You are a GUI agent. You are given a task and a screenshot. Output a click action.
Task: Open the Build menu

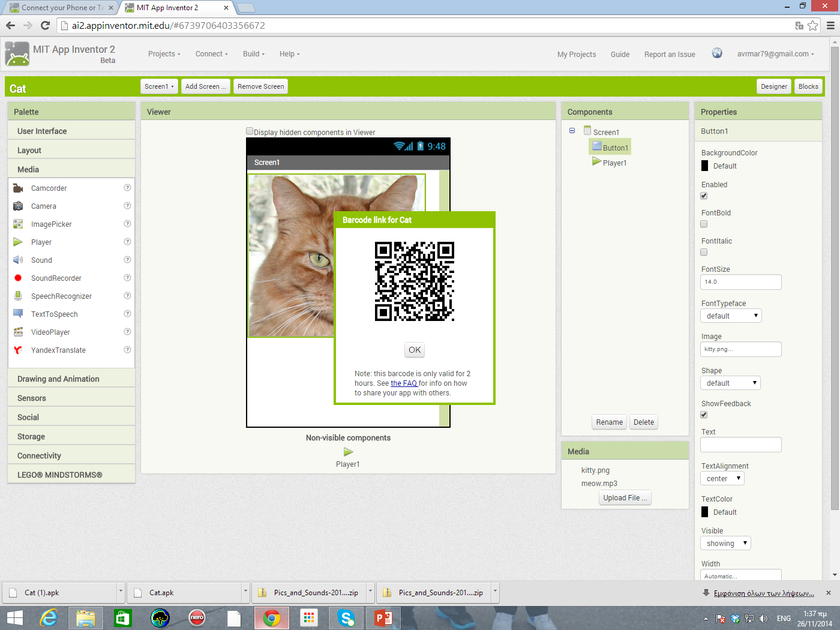(x=253, y=54)
